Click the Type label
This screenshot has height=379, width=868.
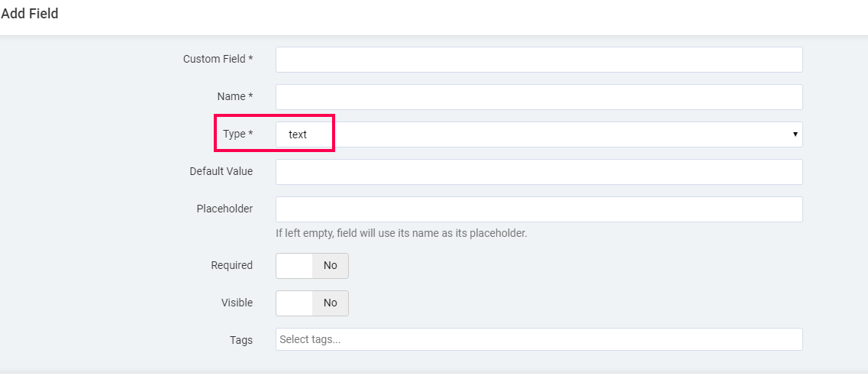pyautogui.click(x=237, y=134)
